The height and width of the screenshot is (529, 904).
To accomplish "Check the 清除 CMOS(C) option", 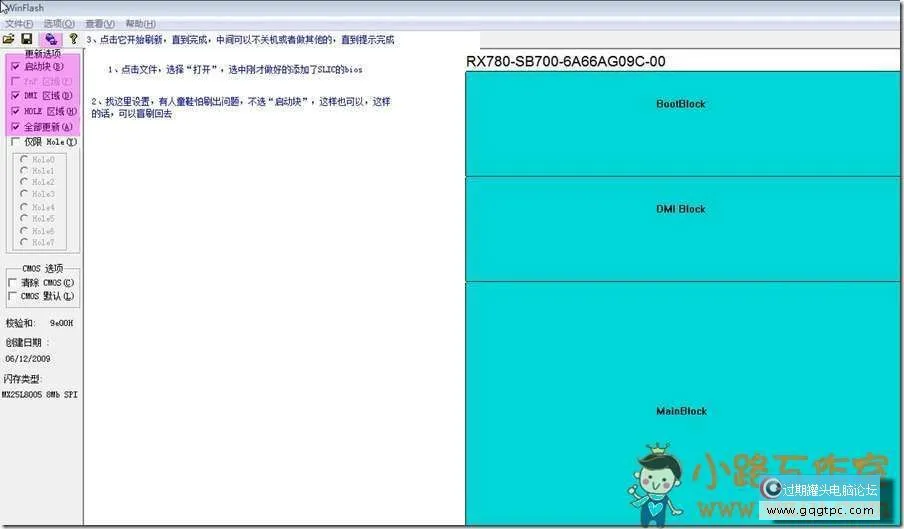I will click(x=12, y=282).
